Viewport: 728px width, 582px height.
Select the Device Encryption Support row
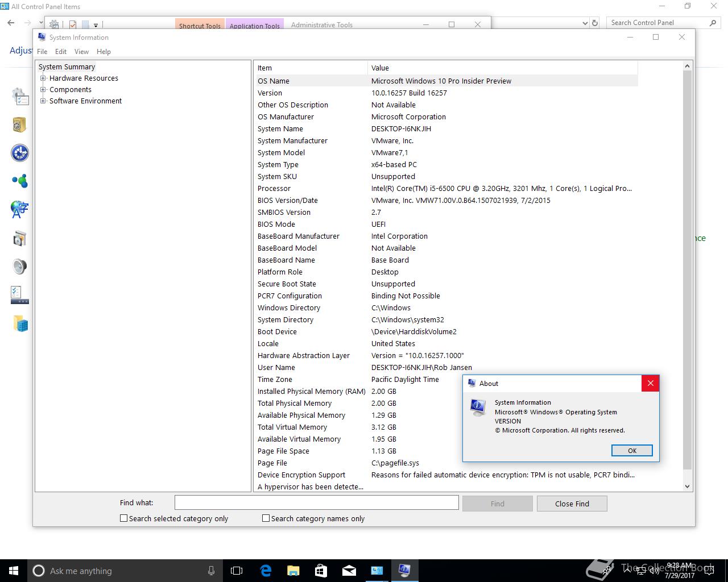click(446, 475)
